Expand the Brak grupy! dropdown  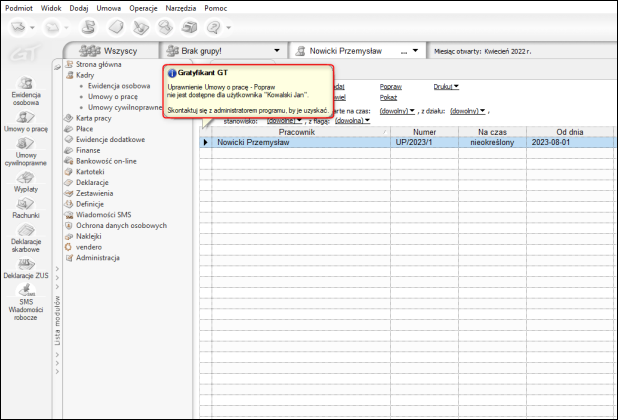coord(277,51)
